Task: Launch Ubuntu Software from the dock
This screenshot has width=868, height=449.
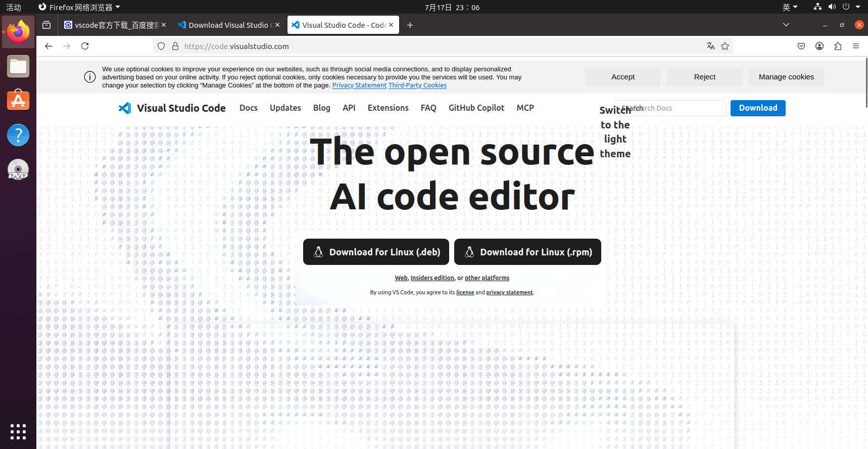Action: pos(18,101)
